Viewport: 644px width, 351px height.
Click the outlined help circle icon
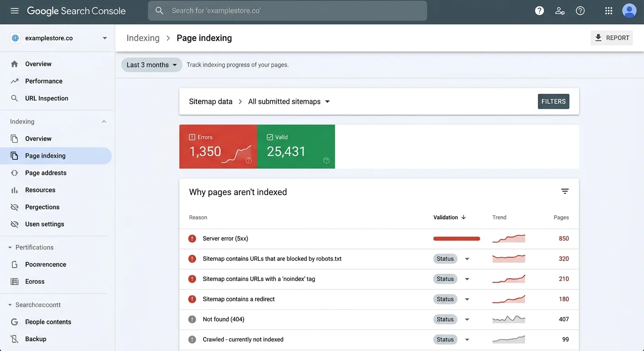tap(580, 11)
